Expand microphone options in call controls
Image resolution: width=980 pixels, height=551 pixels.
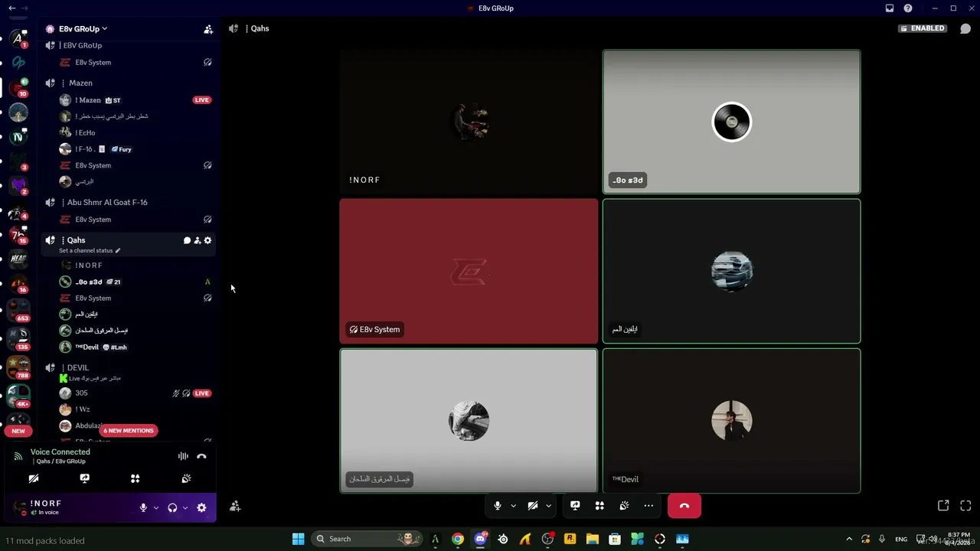[513, 506]
